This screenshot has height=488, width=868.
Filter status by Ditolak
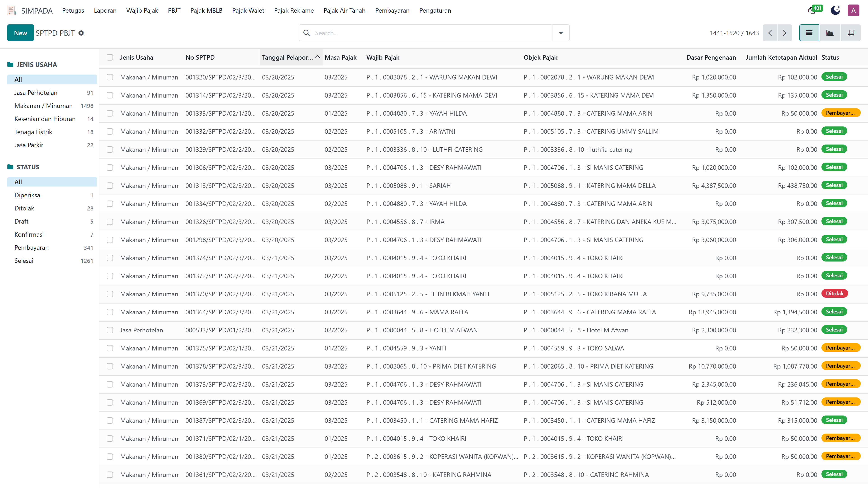click(x=52, y=208)
